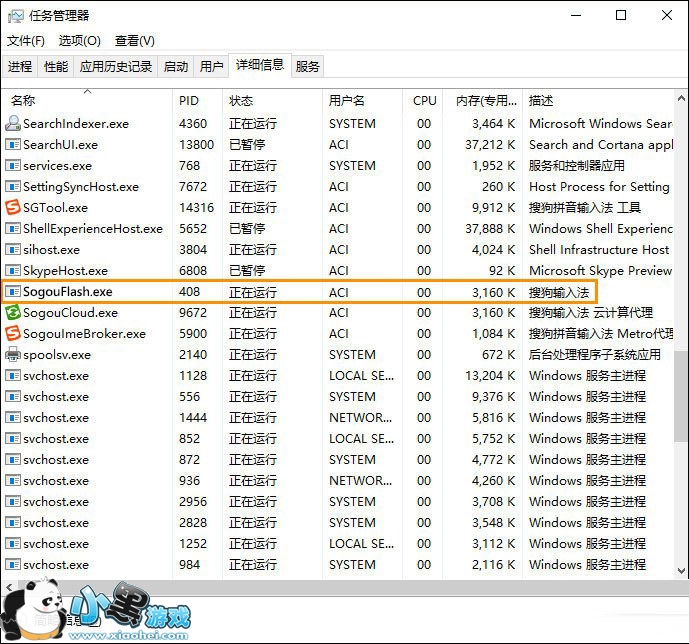This screenshot has width=689, height=644.
Task: Click icon of svchost.exe PID 556
Action: coord(13,397)
